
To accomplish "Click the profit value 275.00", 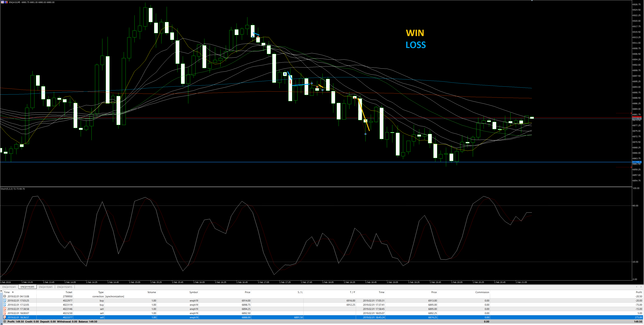I will [x=638, y=317].
